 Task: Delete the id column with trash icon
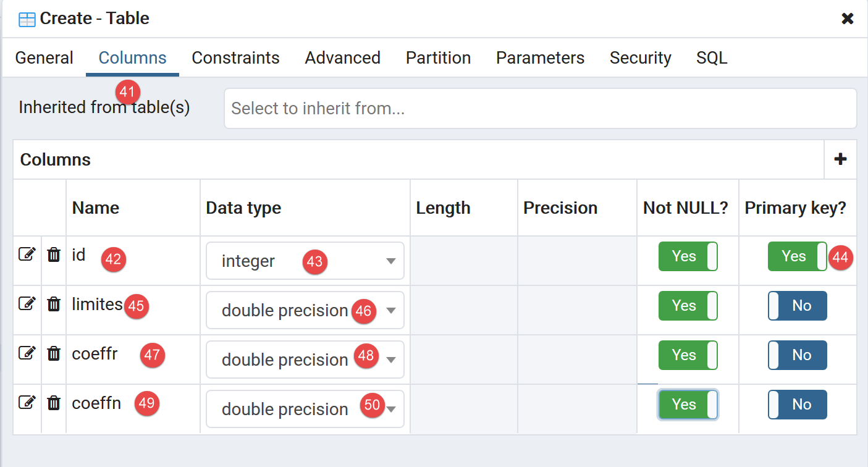point(54,254)
